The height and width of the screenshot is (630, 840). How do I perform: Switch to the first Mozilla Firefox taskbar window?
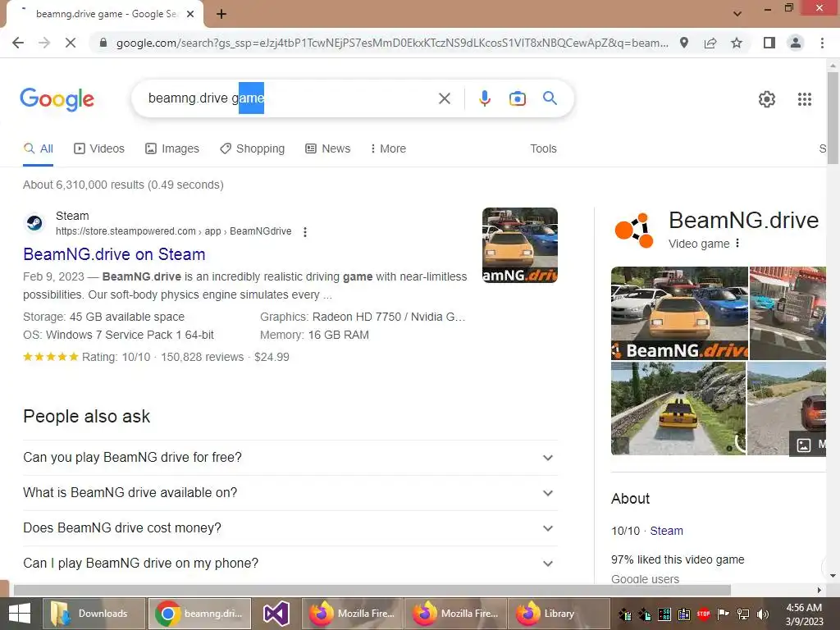click(x=354, y=614)
